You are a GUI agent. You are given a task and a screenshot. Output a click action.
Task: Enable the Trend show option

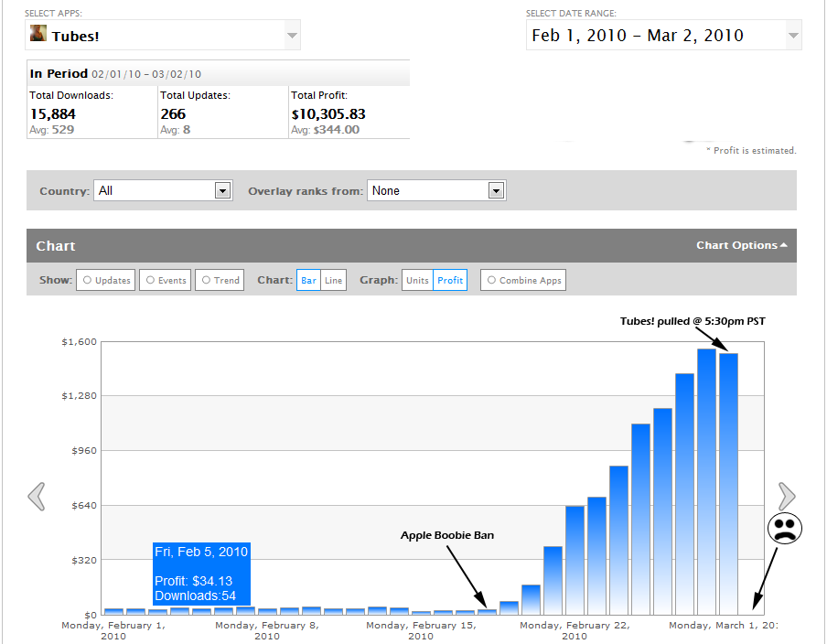(x=220, y=280)
